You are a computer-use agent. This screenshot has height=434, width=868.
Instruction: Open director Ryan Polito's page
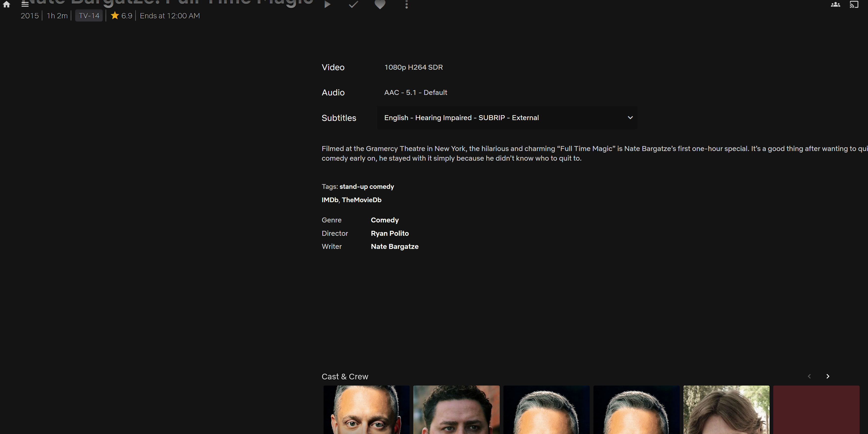pos(390,233)
